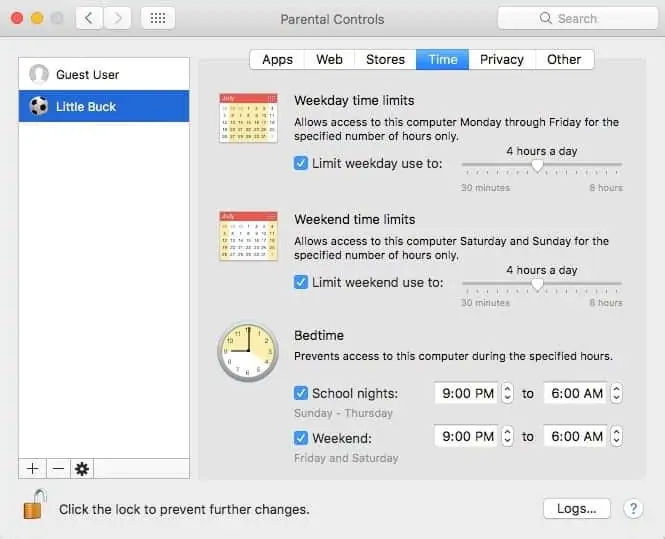
Task: Click School nights 9:00 PM time field
Action: (467, 393)
